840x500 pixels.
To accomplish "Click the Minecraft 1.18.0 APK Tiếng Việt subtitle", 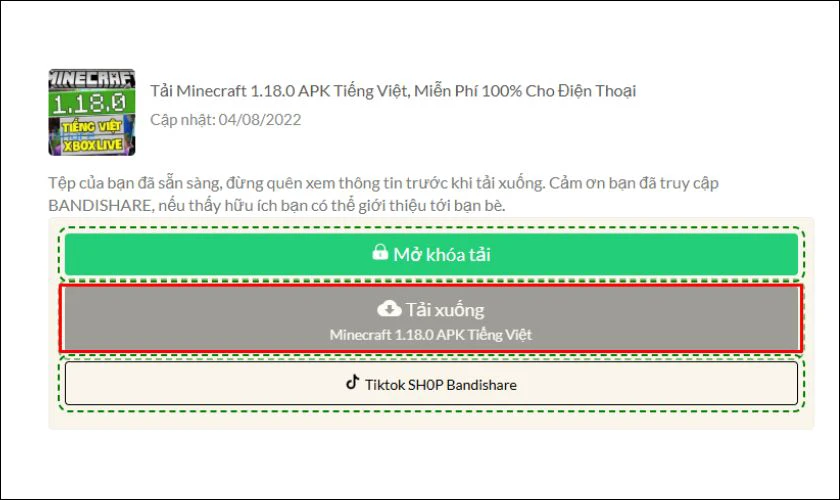I will click(431, 335).
